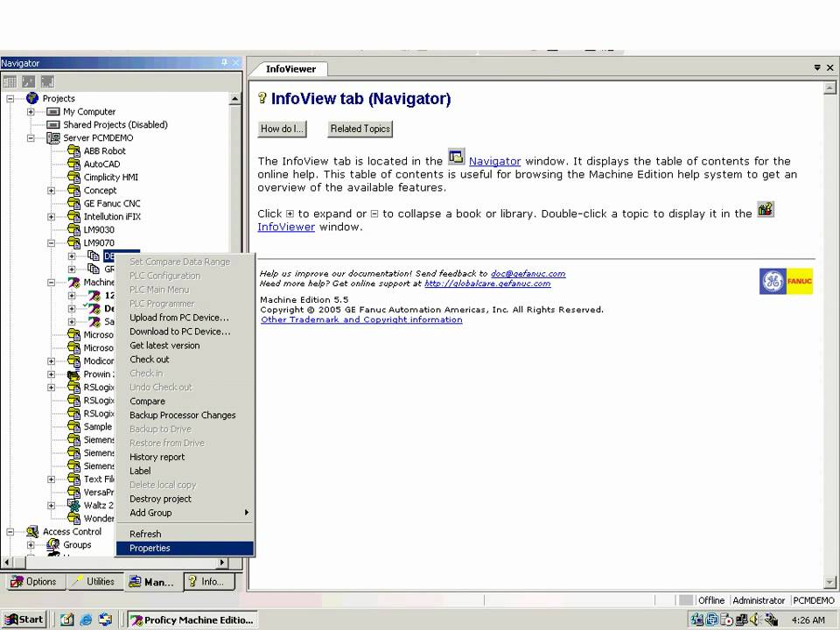Click the ABB Robot folder icon

(x=73, y=150)
